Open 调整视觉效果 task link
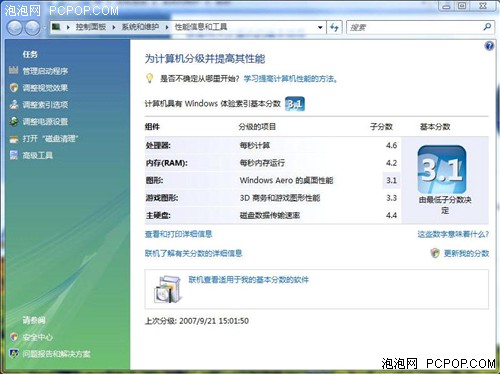Screen dimensions: 500x374 pos(45,88)
